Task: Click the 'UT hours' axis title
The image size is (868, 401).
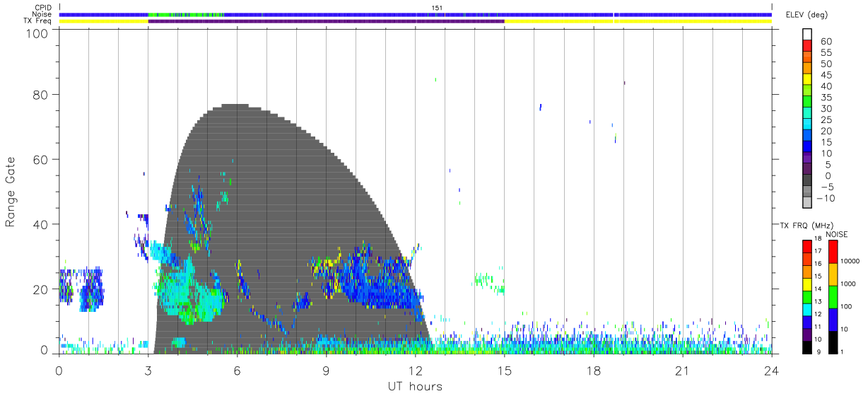Action: coord(415,387)
